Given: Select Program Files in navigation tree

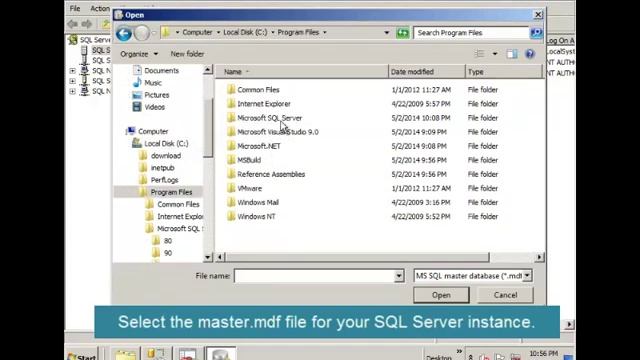Looking at the screenshot, I should click(171, 192).
